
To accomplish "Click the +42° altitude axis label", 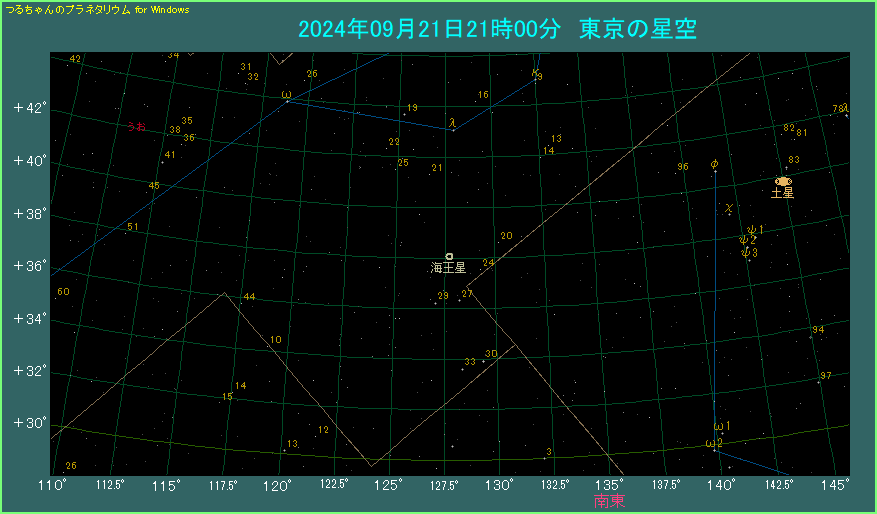I will [x=30, y=108].
